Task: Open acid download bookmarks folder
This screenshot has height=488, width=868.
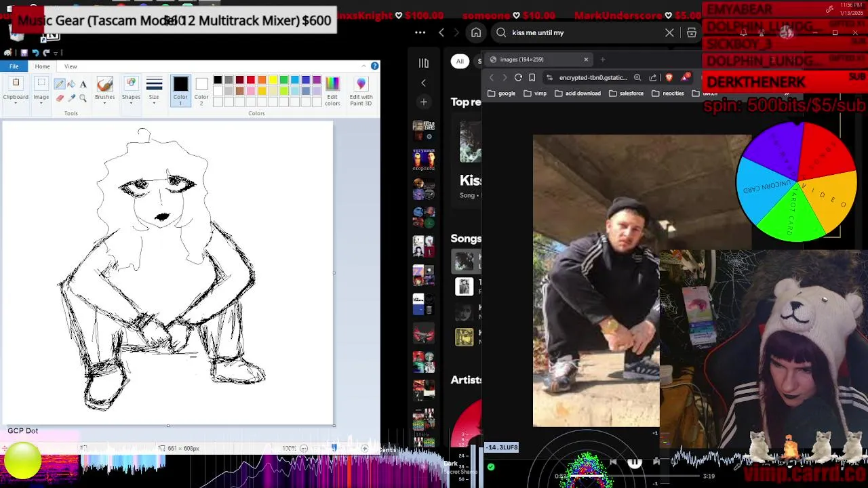Action: [x=578, y=94]
